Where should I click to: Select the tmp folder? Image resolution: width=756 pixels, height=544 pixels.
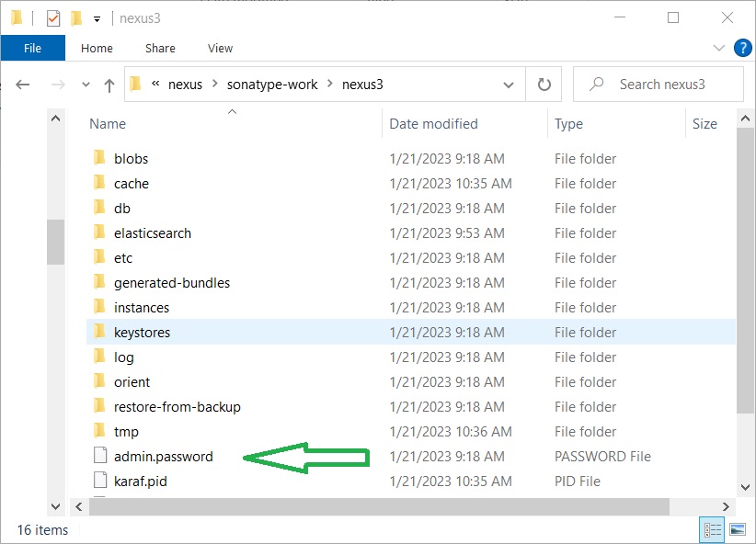[x=411, y=432]
